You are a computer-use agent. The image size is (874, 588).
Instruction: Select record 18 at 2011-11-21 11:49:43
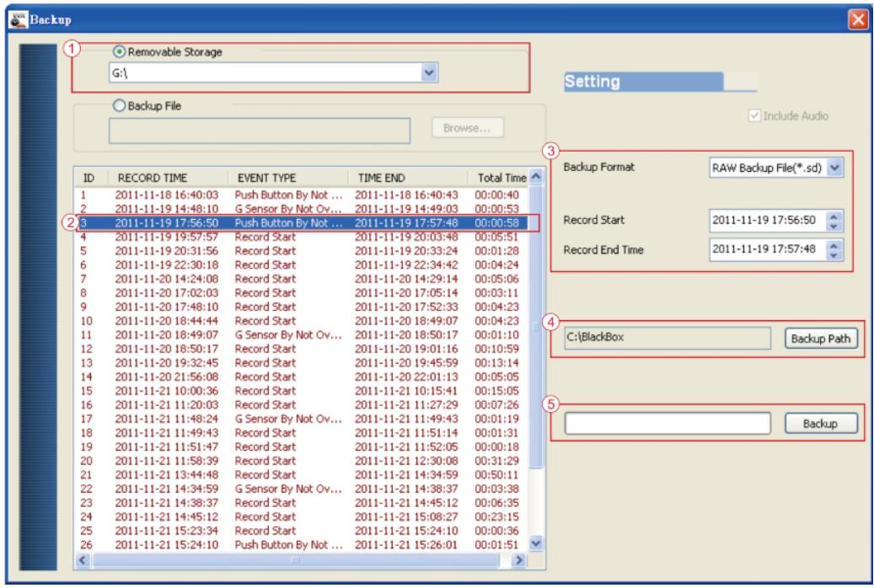click(302, 432)
